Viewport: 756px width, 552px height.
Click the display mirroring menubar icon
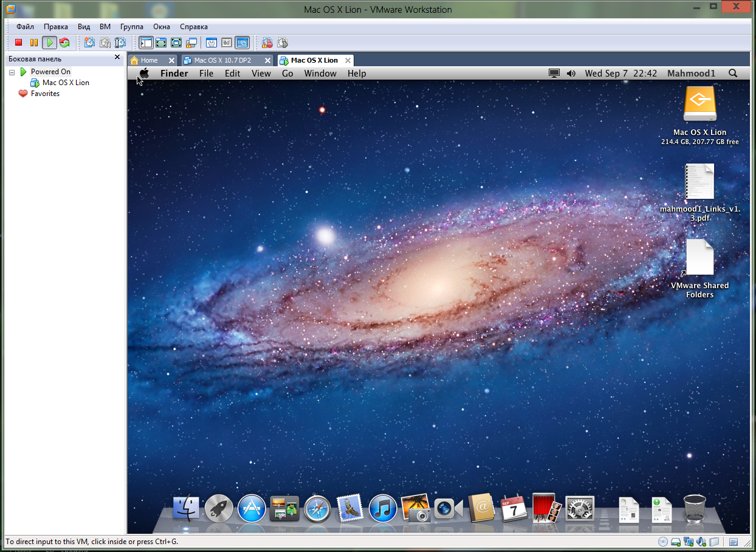(x=554, y=73)
